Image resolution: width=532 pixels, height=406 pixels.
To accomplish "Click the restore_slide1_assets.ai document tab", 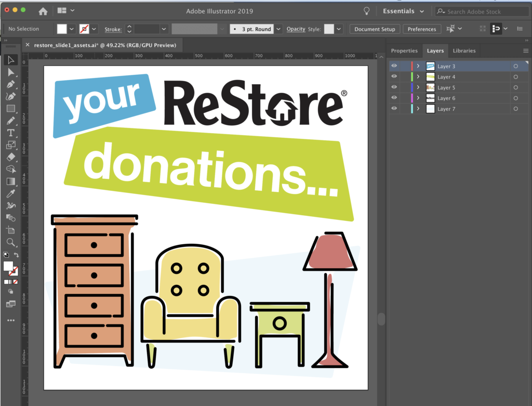I will click(104, 45).
